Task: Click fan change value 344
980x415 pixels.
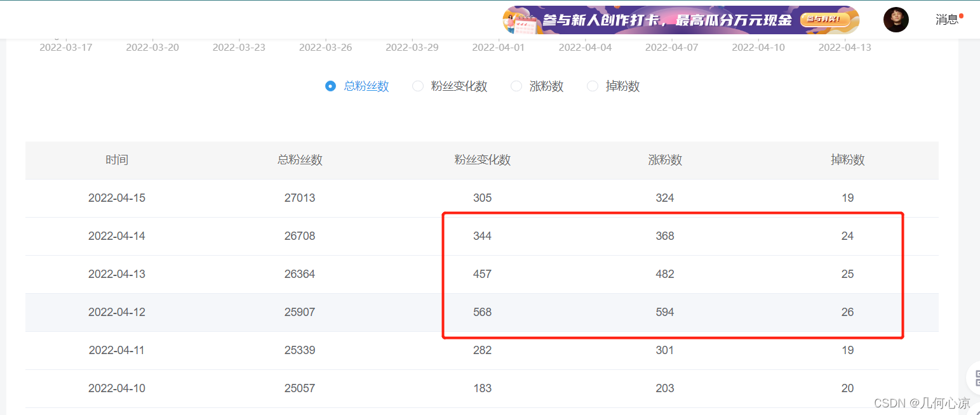Action: (x=483, y=236)
